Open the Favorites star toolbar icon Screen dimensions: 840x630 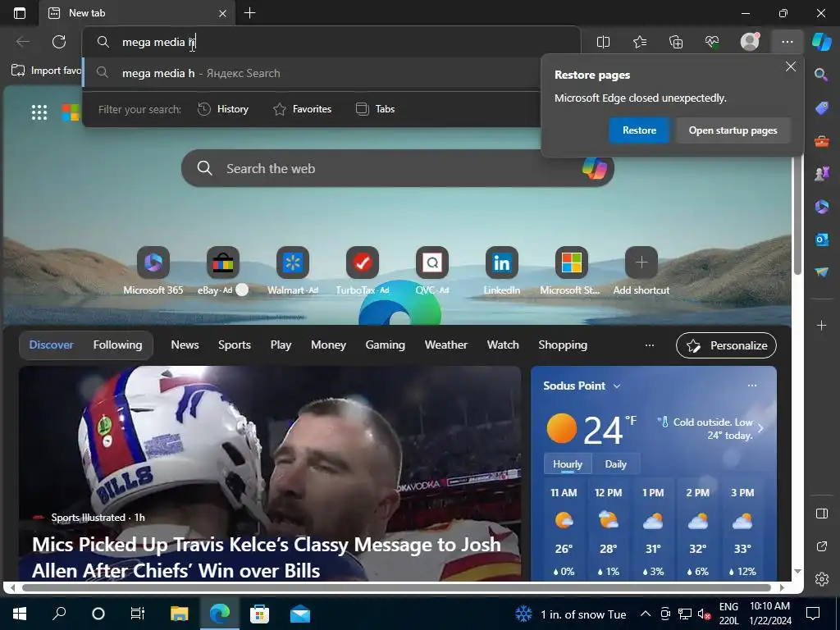(640, 42)
